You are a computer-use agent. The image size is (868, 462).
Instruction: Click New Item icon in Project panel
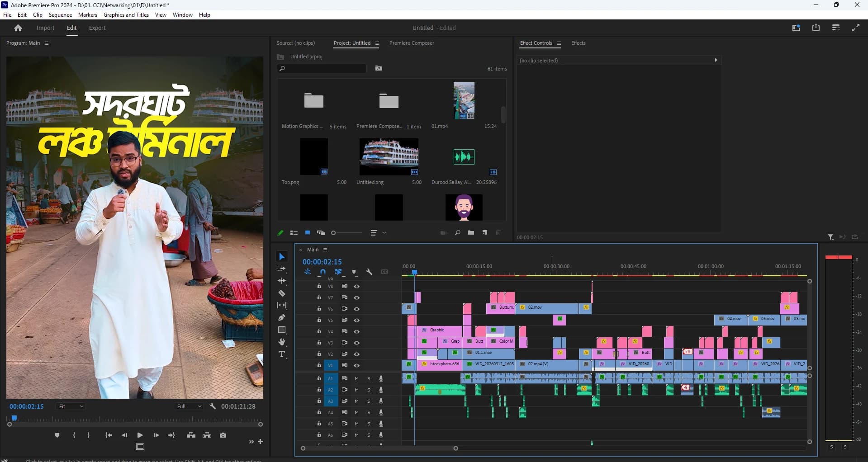coord(485,233)
